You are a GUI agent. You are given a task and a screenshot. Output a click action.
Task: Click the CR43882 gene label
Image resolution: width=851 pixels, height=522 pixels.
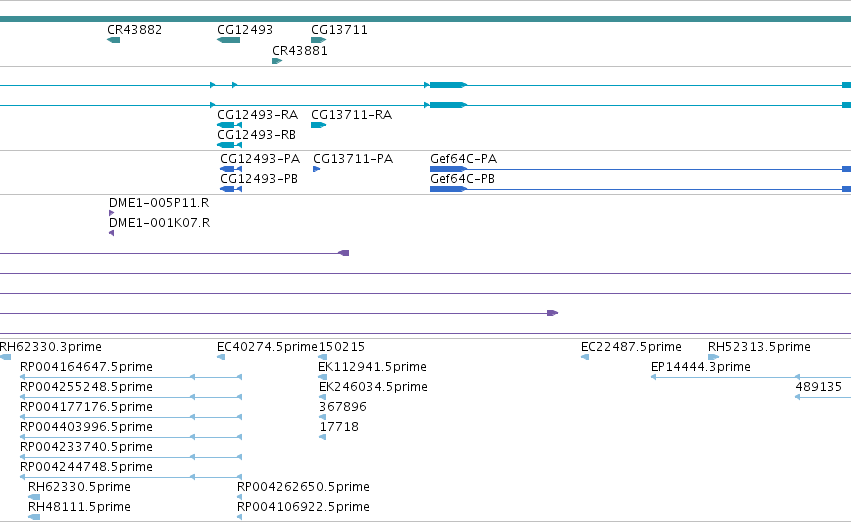(x=135, y=30)
